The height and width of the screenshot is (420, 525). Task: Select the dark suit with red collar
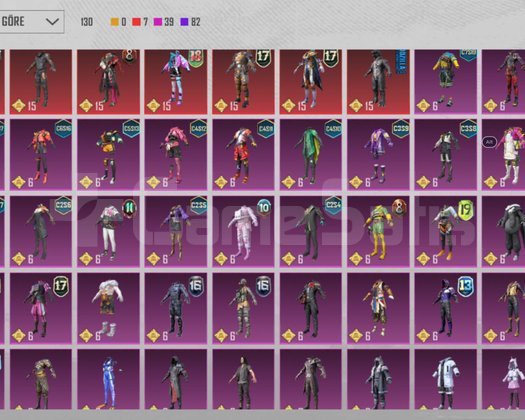pyautogui.click(x=311, y=308)
